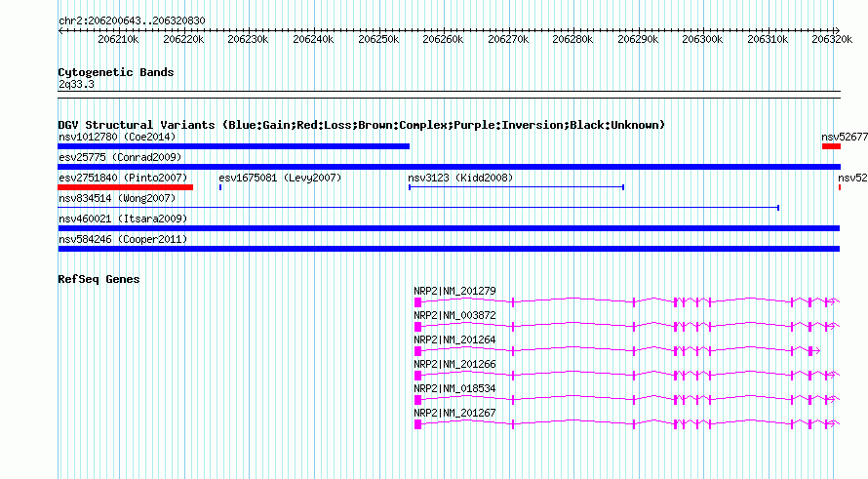Click the 206300k ruler tick label

pos(702,39)
